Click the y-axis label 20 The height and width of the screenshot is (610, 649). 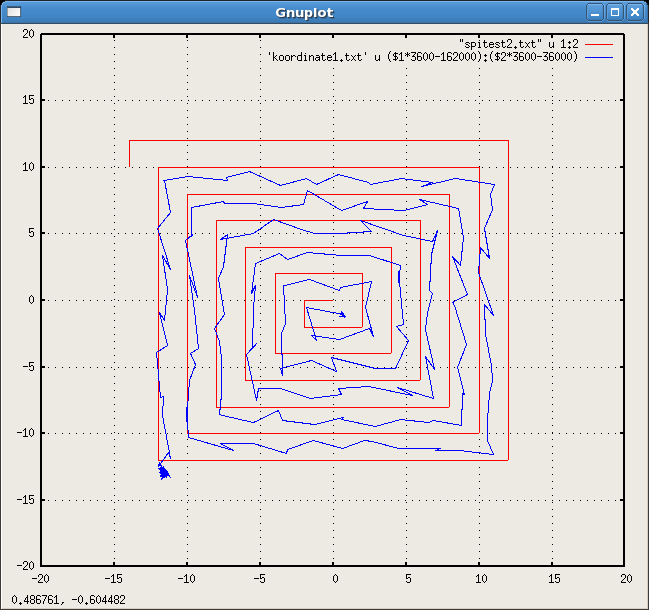pyautogui.click(x=28, y=34)
